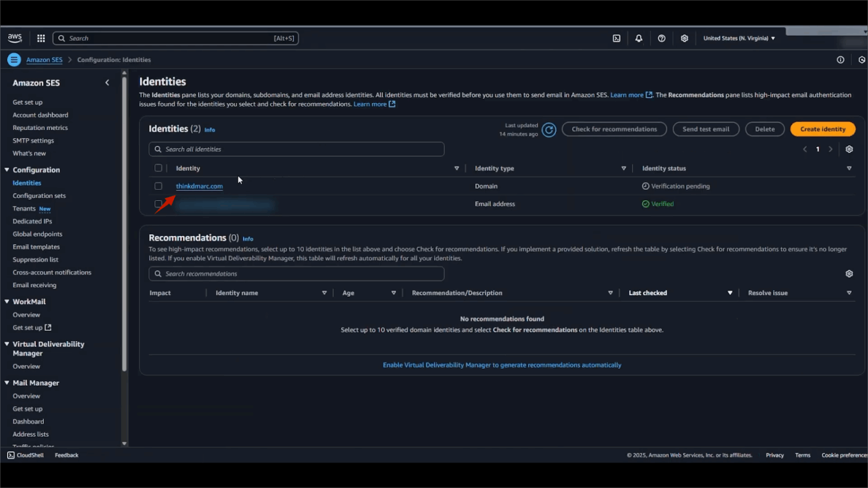Sort by the Identity status column arrow
This screenshot has height=488, width=868.
pos(849,168)
